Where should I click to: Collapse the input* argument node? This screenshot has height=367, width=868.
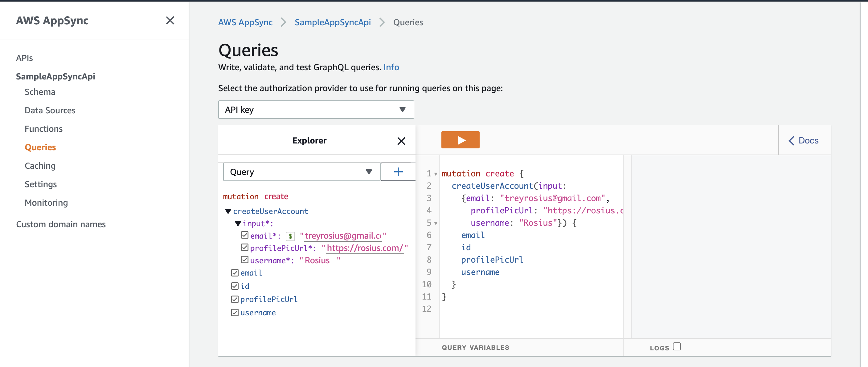238,223
